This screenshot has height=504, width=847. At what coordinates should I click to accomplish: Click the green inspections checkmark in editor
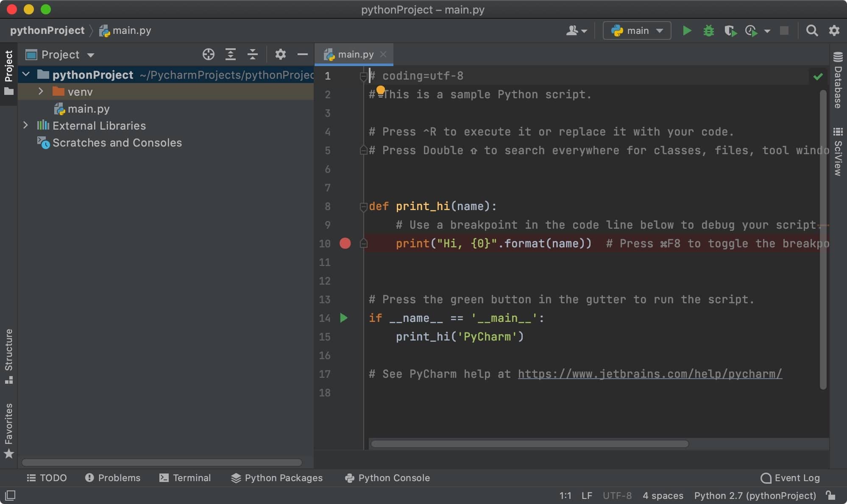tap(818, 76)
